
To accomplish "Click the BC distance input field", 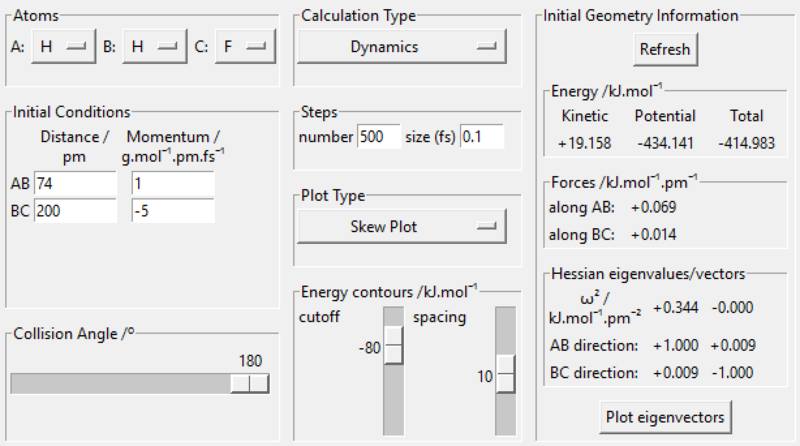I will click(75, 211).
